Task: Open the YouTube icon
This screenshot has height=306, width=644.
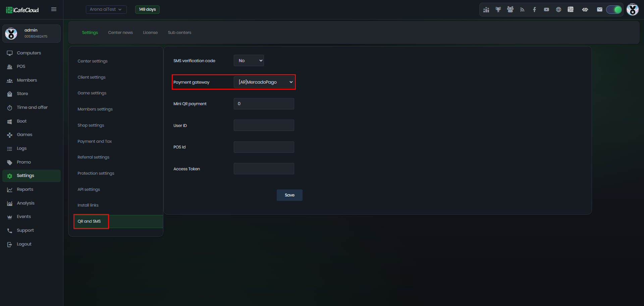Action: pos(546,10)
